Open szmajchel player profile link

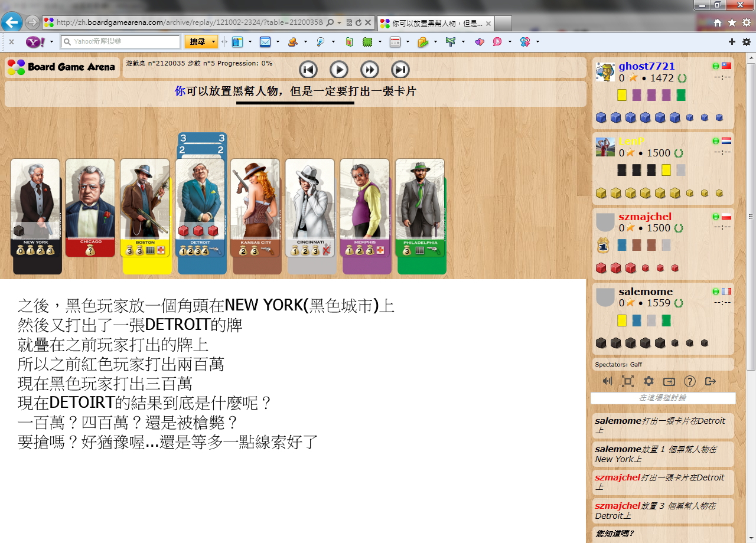click(x=645, y=217)
